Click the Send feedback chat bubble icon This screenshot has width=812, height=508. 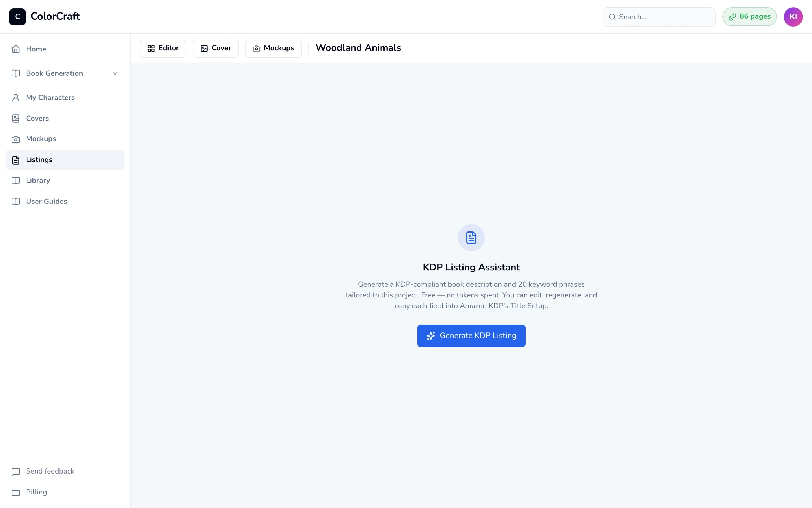click(16, 472)
